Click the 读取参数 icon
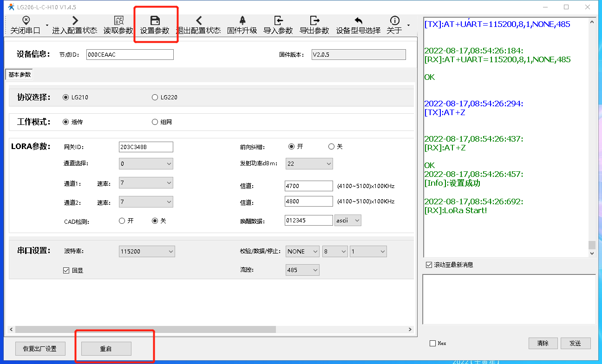 click(x=118, y=21)
